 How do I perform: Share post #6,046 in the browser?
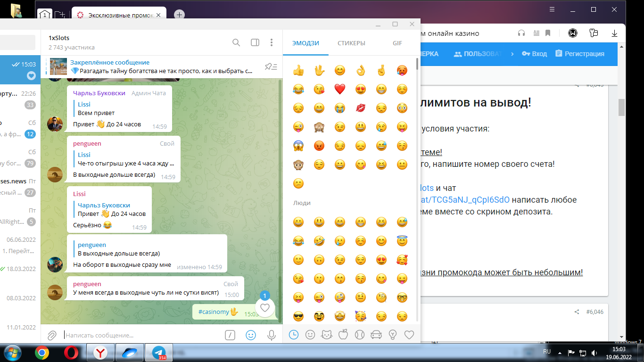tap(577, 312)
